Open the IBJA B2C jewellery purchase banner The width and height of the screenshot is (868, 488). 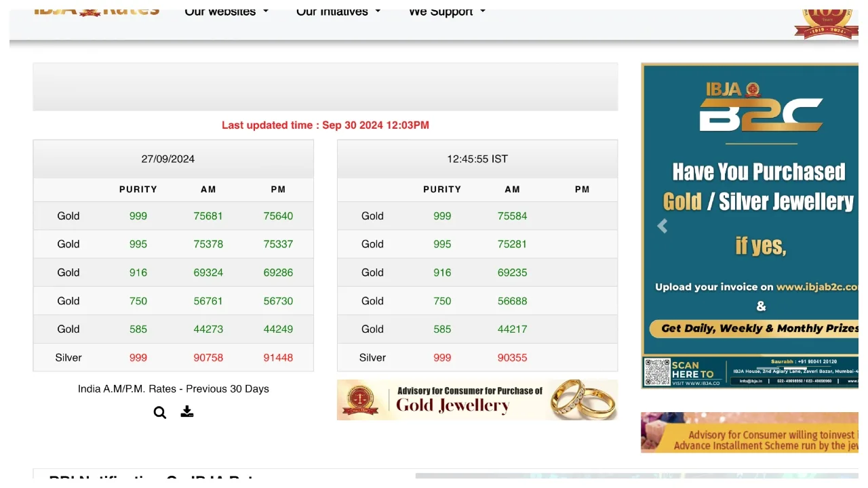click(x=750, y=226)
